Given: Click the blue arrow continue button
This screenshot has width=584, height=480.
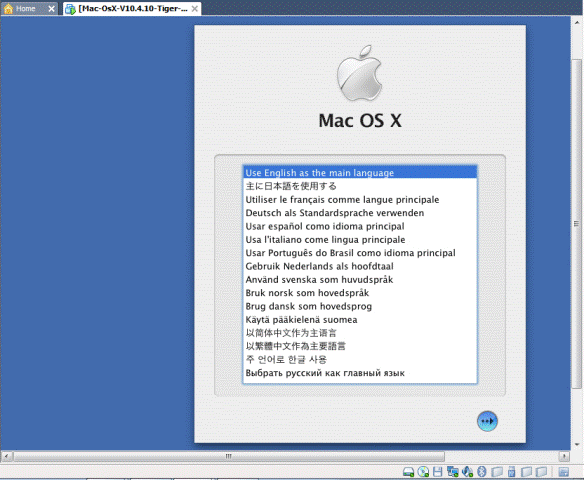Looking at the screenshot, I should tap(487, 421).
